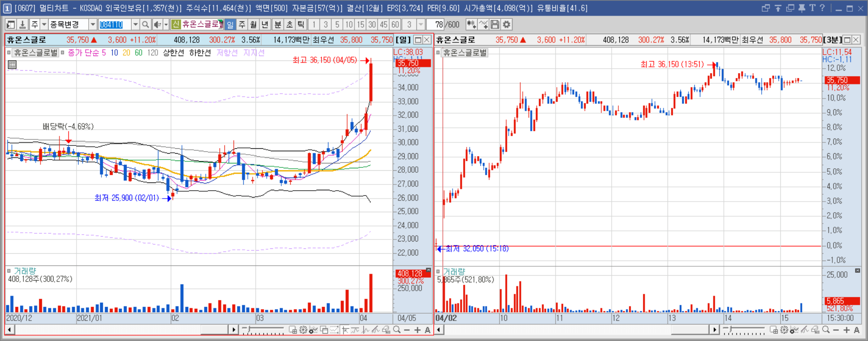The height and width of the screenshot is (341, 868).
Task: Expand the dropdown next to 주 box
Action: point(44,24)
